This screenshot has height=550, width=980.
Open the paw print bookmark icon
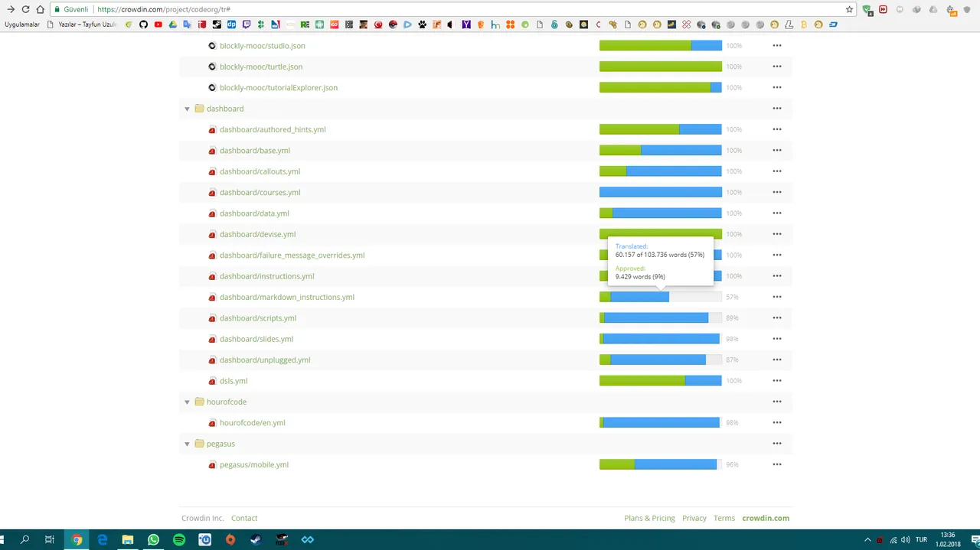point(422,24)
